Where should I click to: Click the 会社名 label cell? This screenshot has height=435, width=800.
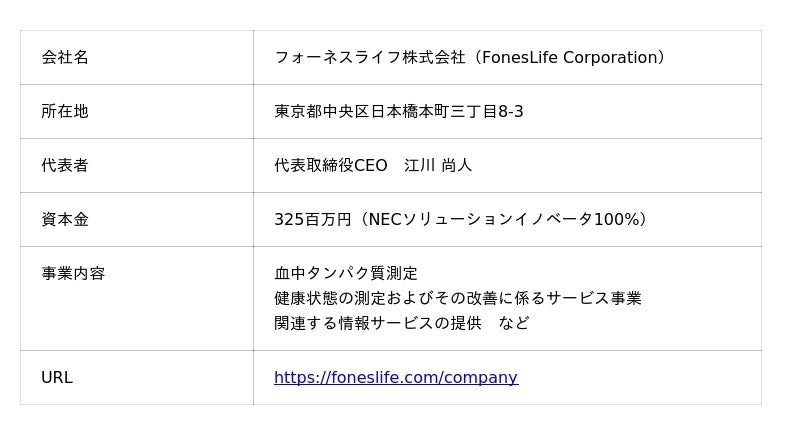pyautogui.click(x=65, y=57)
